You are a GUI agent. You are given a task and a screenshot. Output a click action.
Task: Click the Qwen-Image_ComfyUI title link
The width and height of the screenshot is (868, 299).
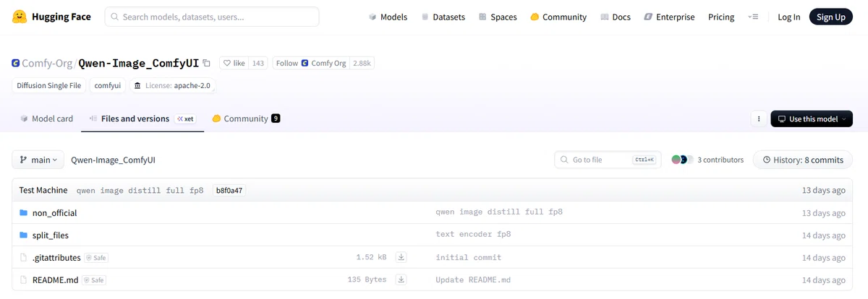pos(138,64)
